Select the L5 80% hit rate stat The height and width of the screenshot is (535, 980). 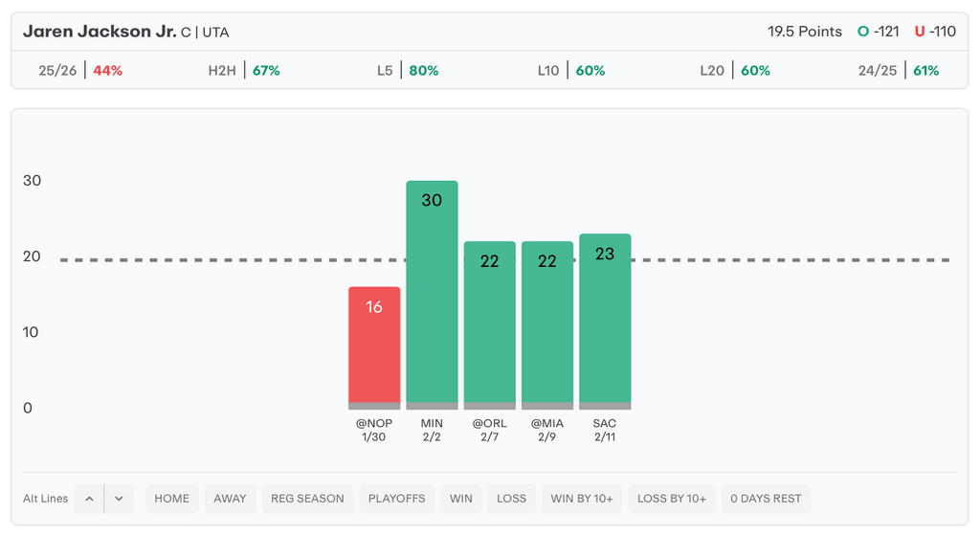(408, 71)
